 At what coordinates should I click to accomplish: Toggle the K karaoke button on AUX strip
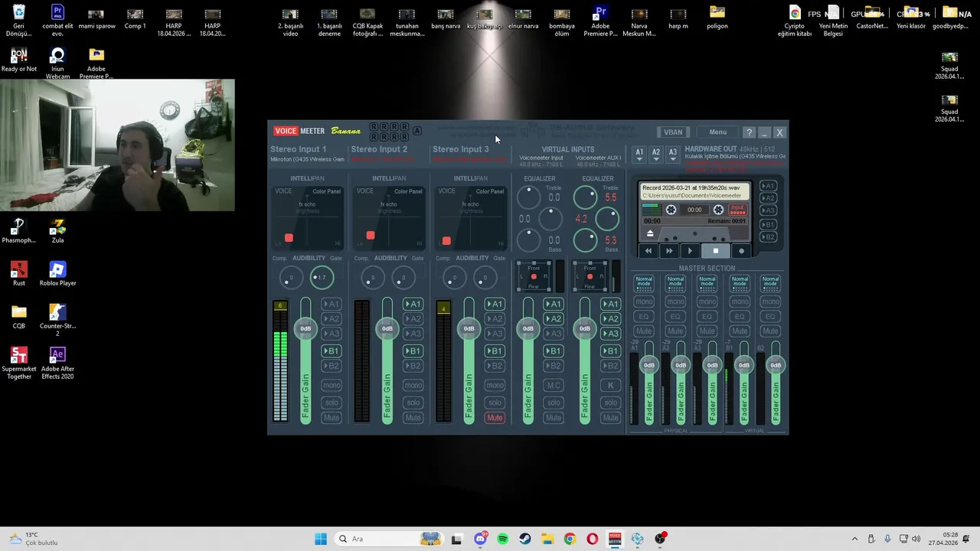(x=610, y=386)
